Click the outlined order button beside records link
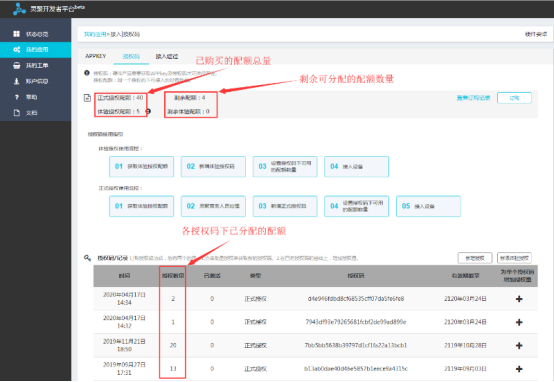The width and height of the screenshot is (554, 382). coord(514,98)
